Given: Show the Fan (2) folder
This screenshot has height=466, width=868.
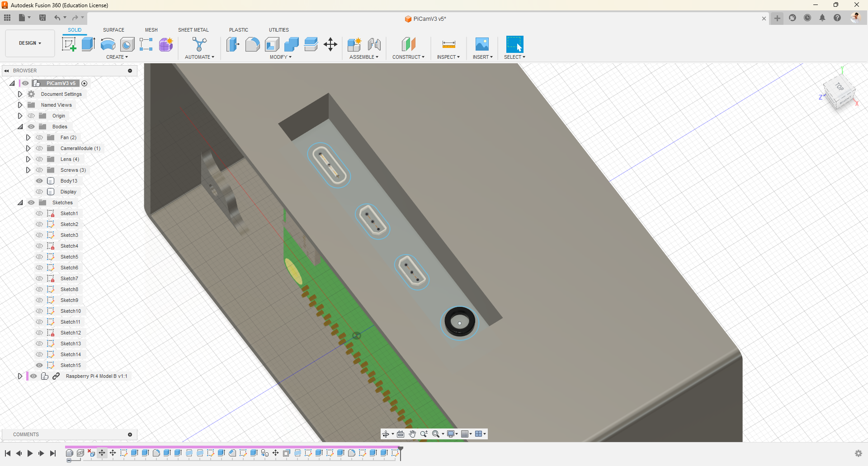Looking at the screenshot, I should (x=39, y=137).
